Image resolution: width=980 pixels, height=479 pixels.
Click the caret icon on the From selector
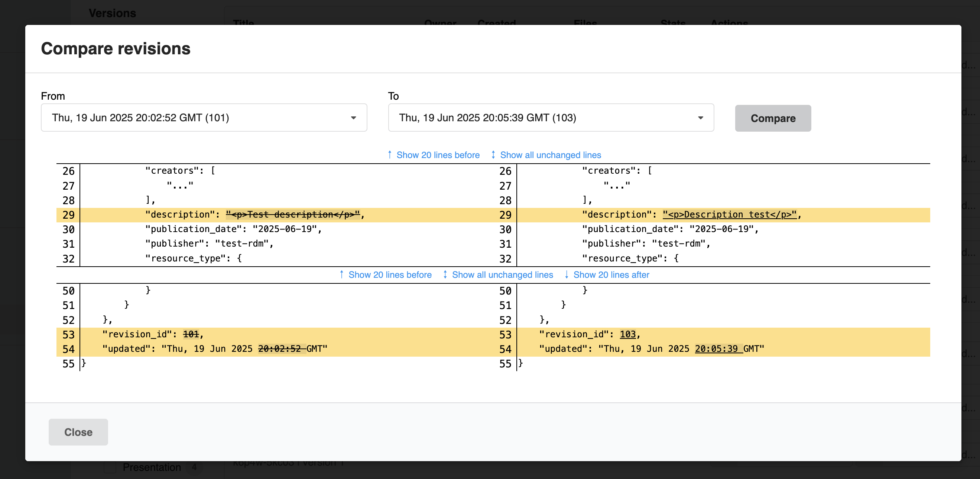tap(354, 118)
